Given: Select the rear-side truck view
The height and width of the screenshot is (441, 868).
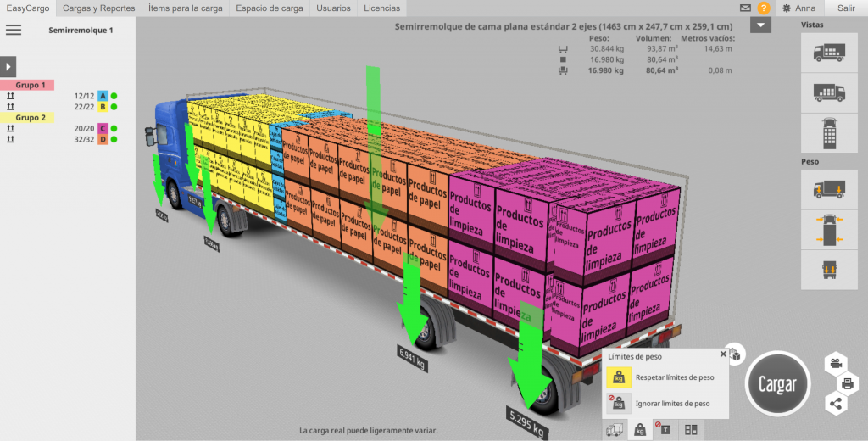Looking at the screenshot, I should click(x=829, y=92).
